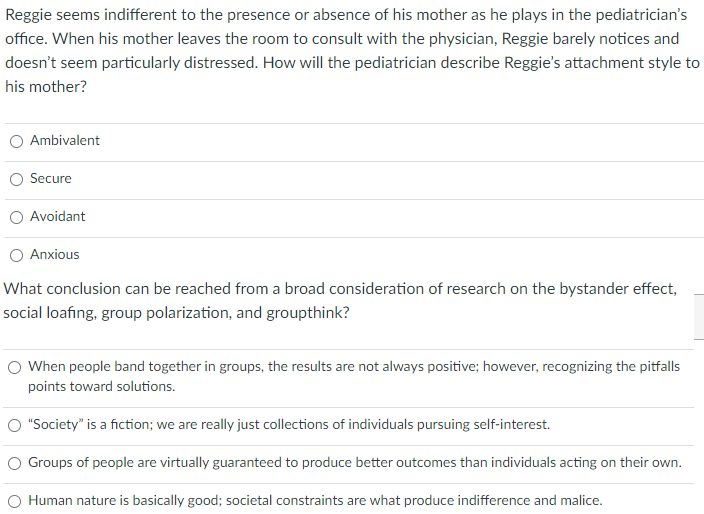Click the Reggie attachment style question text
Viewport: 704px width, 514px height.
tap(352, 51)
